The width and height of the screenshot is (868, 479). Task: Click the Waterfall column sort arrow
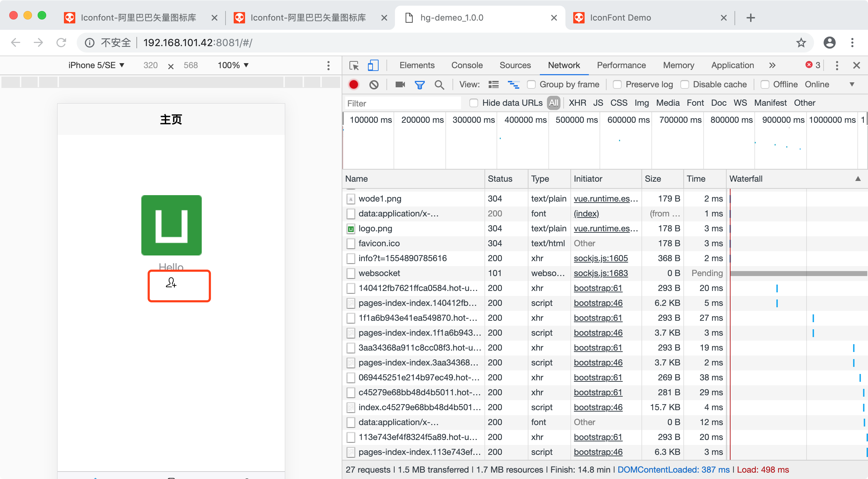click(x=858, y=179)
